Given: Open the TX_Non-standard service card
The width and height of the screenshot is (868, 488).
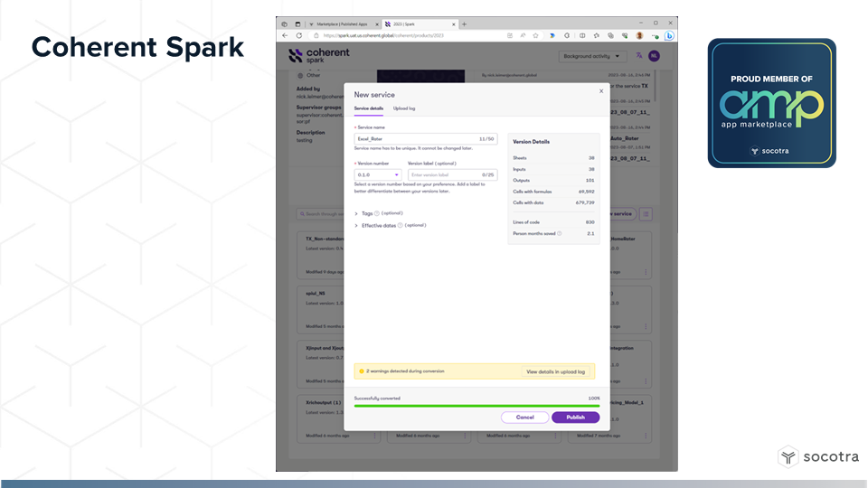Looking at the screenshot, I should point(320,255).
